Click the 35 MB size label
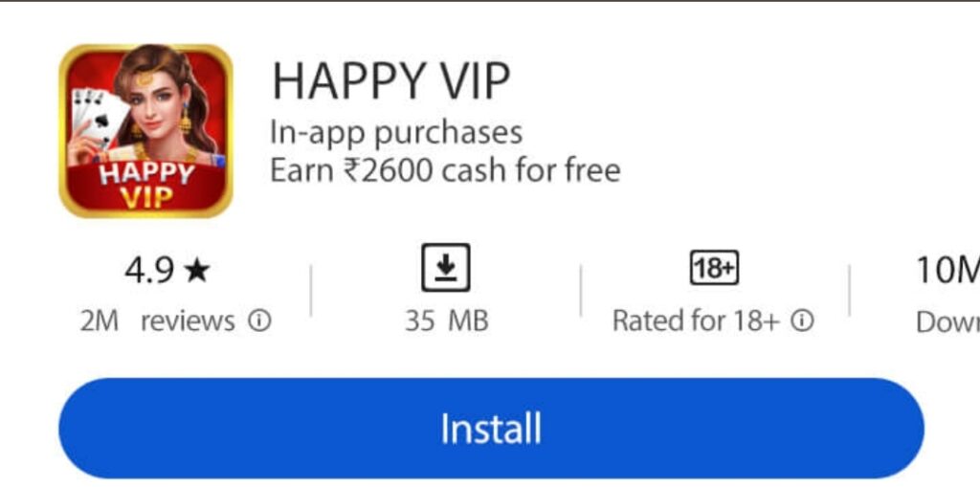Image resolution: width=980 pixels, height=487 pixels. tap(446, 321)
